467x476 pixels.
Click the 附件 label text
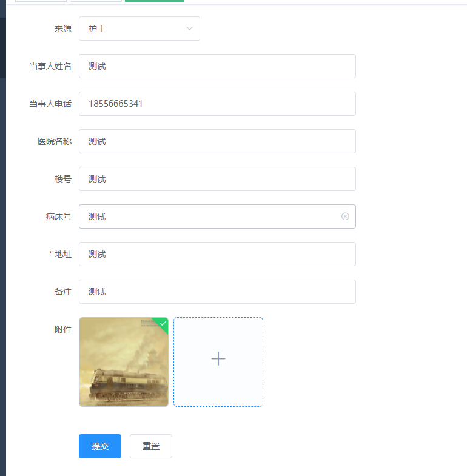point(63,329)
